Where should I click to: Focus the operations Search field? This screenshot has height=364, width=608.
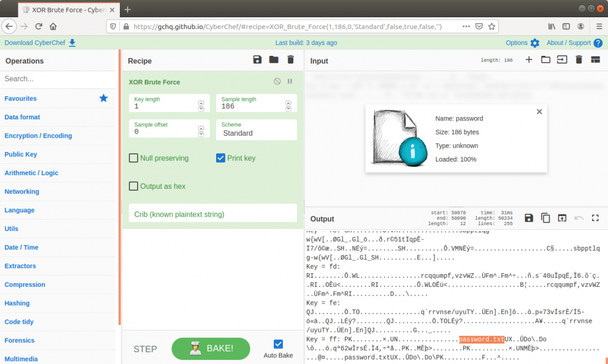pyautogui.click(x=58, y=79)
